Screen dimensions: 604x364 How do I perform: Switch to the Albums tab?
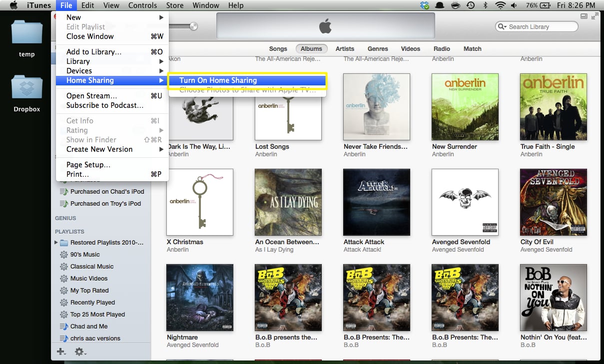click(311, 49)
